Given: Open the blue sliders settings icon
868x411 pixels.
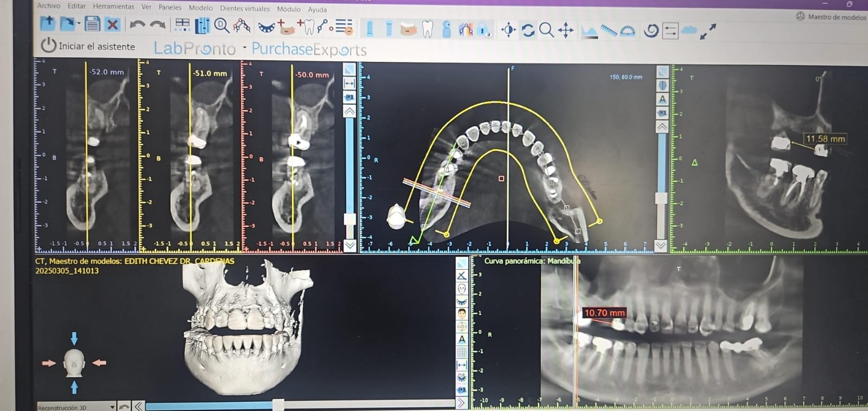Looking at the screenshot, I should [x=202, y=25].
